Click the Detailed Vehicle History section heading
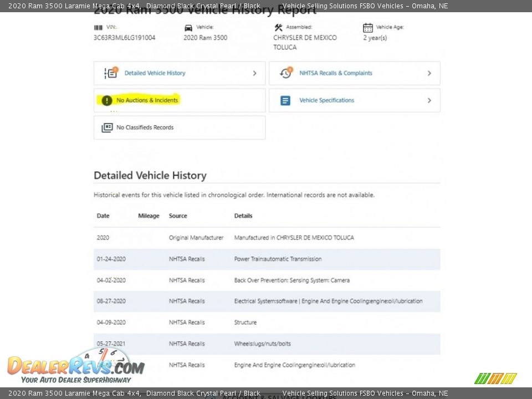532x399 pixels. coord(150,176)
